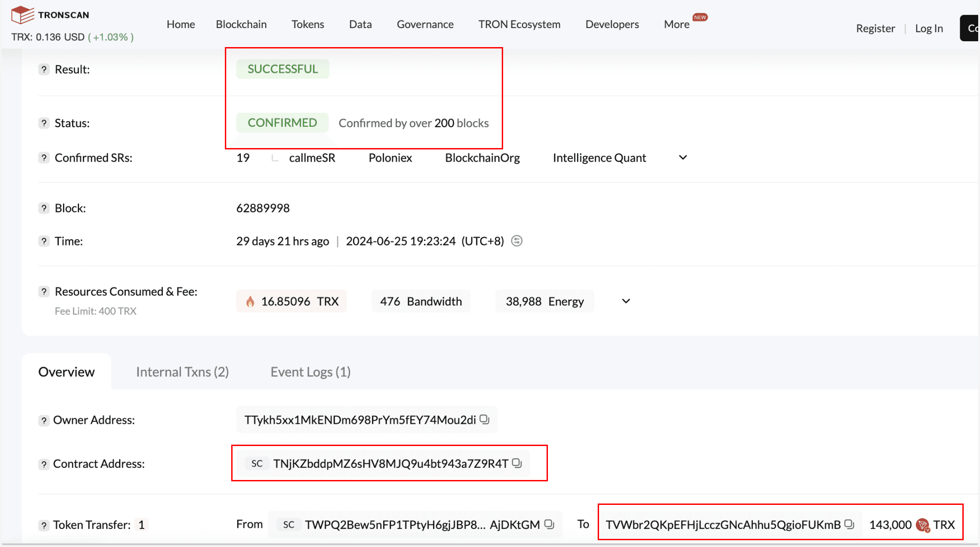Switch to the Event Logs tab

click(x=310, y=371)
